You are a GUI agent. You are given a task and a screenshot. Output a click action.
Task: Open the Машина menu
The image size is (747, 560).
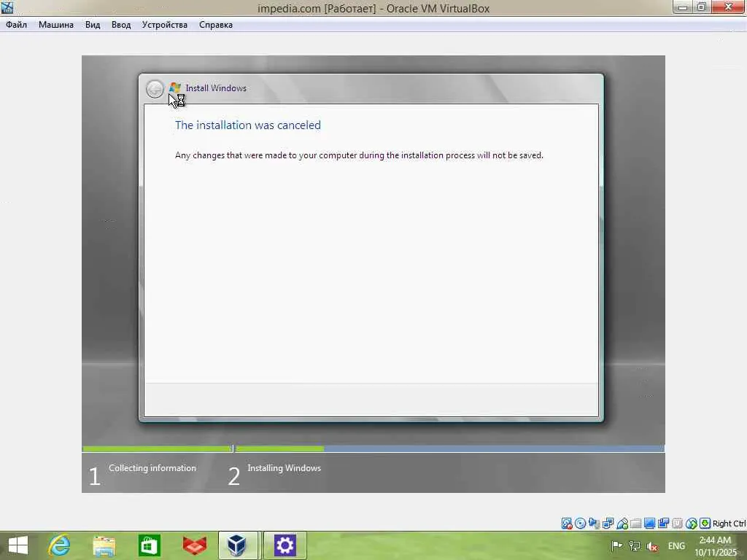[x=55, y=25]
